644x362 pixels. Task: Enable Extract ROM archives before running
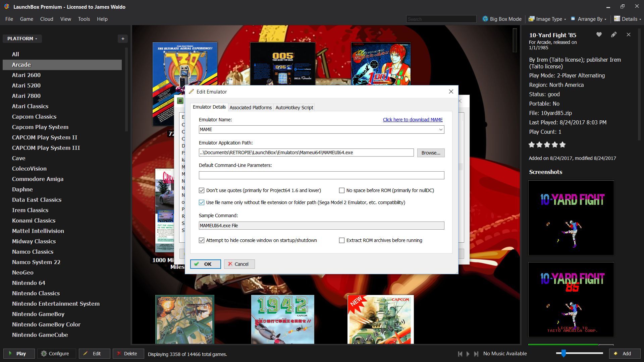[342, 240]
